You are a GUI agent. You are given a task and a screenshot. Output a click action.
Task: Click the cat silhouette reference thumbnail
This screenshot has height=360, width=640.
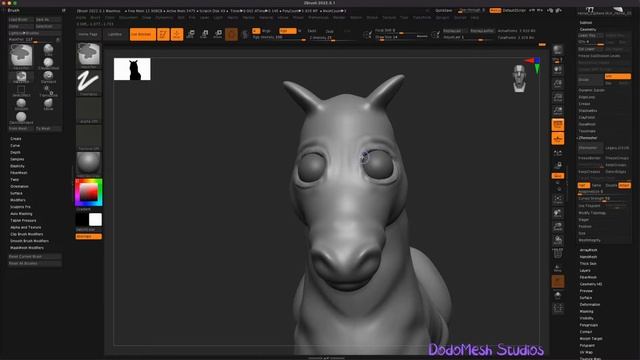tap(132, 69)
